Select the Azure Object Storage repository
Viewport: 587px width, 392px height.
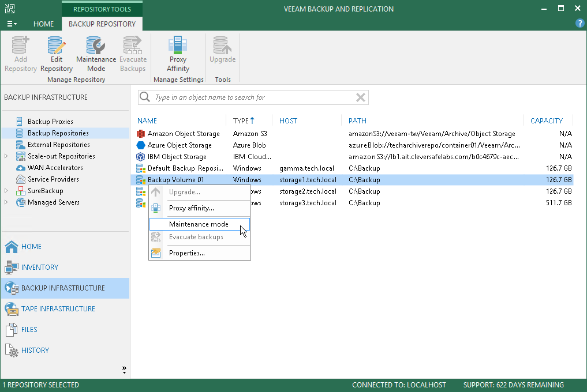pos(180,145)
